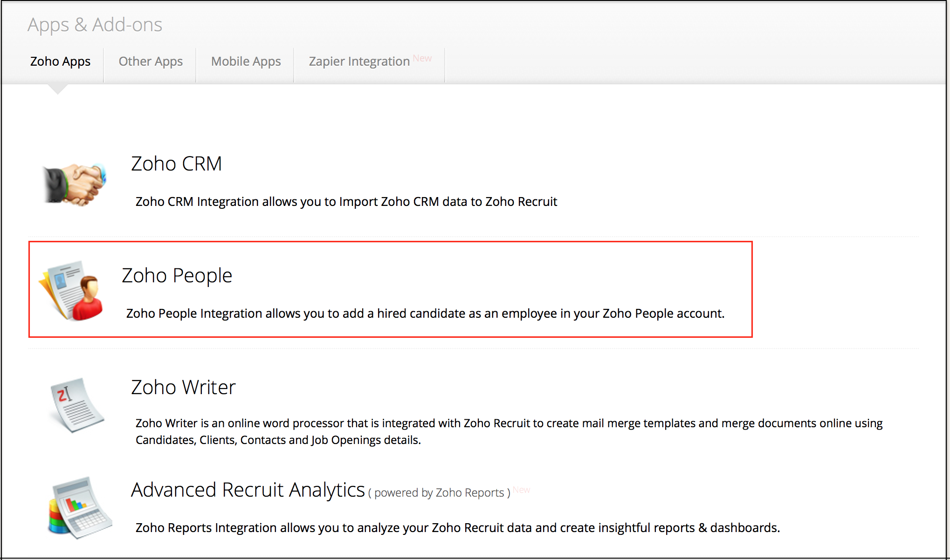Click the Zoho CRM handshake icon

(76, 183)
